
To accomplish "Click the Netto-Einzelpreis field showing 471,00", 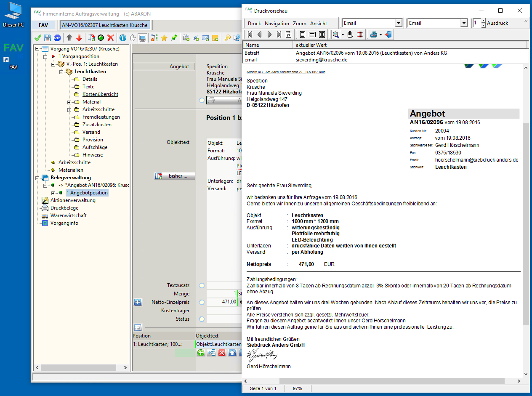I will point(222,302).
